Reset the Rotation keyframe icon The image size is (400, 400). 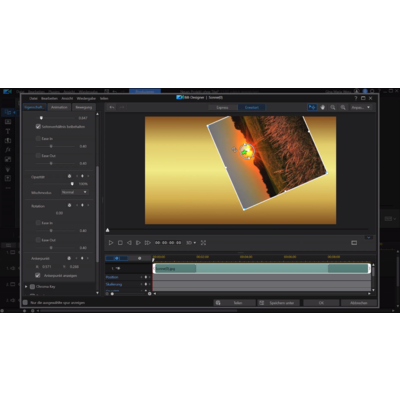pos(69,205)
